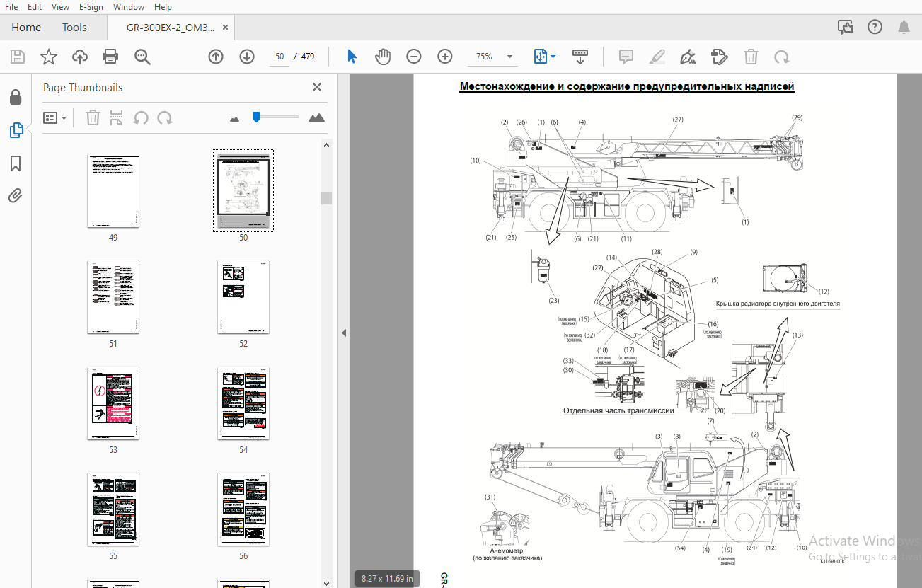Bookmark document with star icon
The width and height of the screenshot is (922, 588).
[x=49, y=57]
